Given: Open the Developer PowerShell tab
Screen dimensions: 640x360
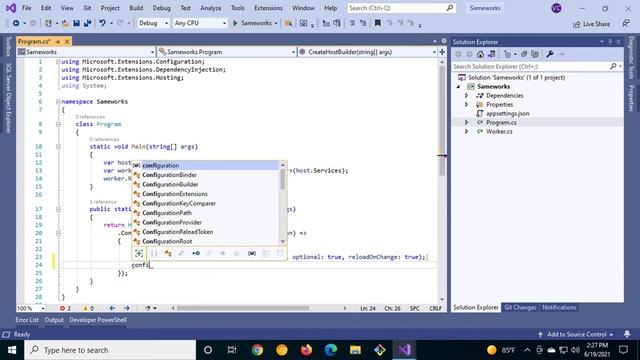Looking at the screenshot, I should (98, 320).
